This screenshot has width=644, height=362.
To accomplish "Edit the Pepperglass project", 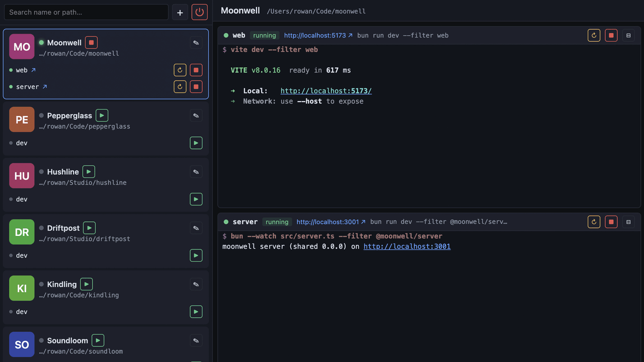I will click(x=196, y=116).
